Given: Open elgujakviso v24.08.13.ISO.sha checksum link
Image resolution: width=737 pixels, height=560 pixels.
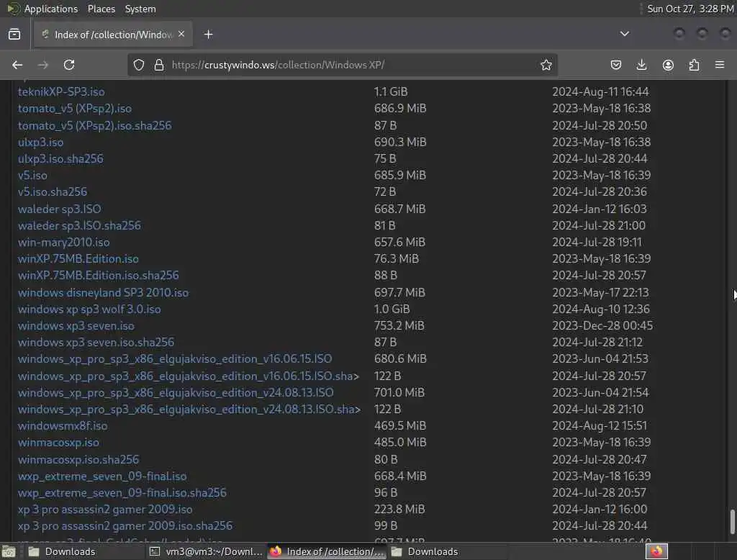Looking at the screenshot, I should tap(189, 410).
